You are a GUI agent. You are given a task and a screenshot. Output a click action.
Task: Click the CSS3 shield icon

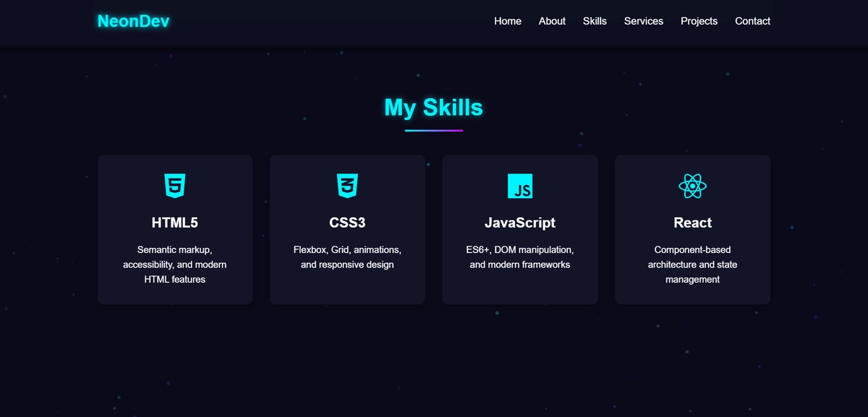tap(347, 186)
